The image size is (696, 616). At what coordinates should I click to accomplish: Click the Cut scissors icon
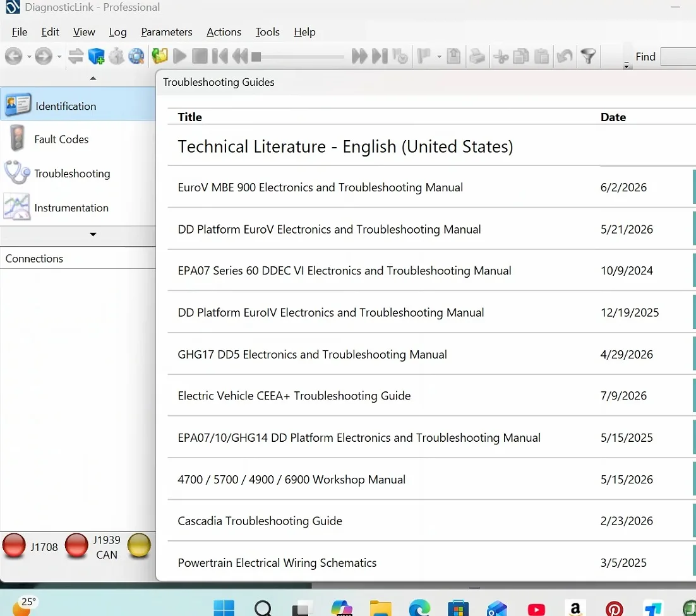(x=501, y=56)
